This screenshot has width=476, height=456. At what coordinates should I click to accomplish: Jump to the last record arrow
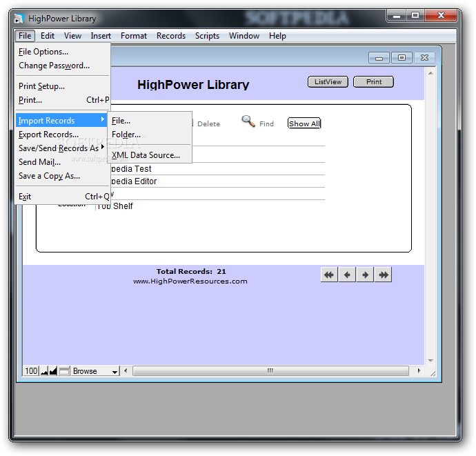coord(384,275)
